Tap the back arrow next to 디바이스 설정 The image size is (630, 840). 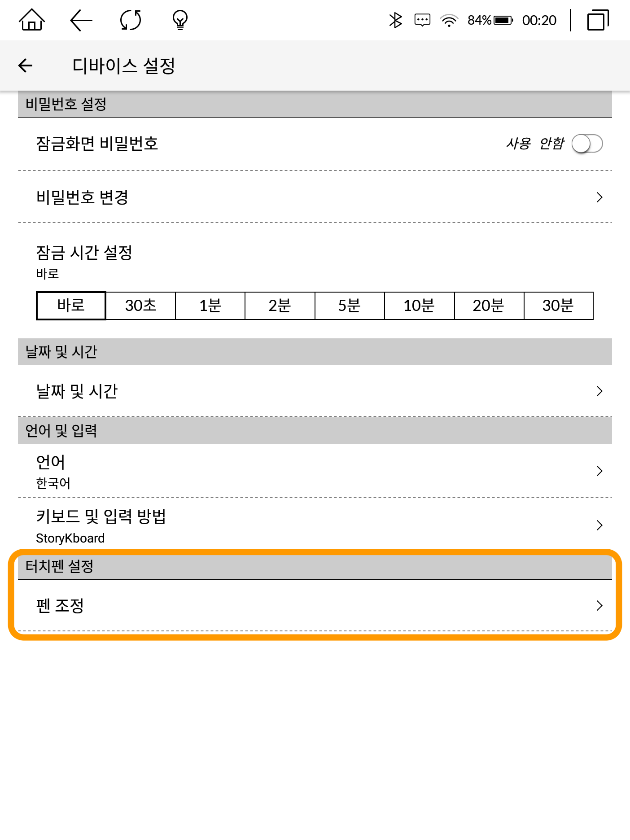tap(26, 66)
